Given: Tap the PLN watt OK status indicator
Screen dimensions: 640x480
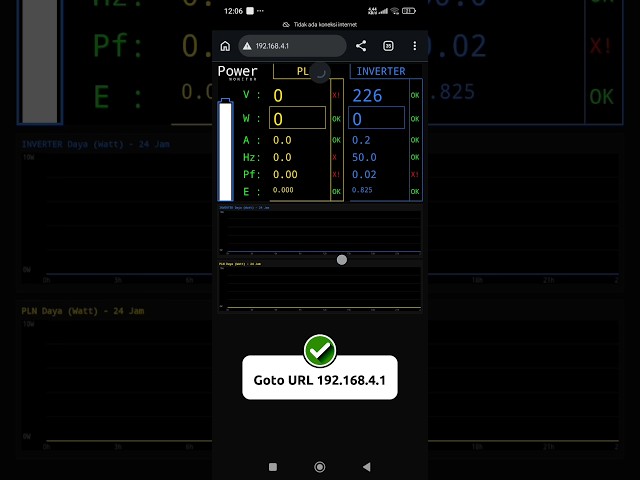Looking at the screenshot, I should pyautogui.click(x=336, y=119).
